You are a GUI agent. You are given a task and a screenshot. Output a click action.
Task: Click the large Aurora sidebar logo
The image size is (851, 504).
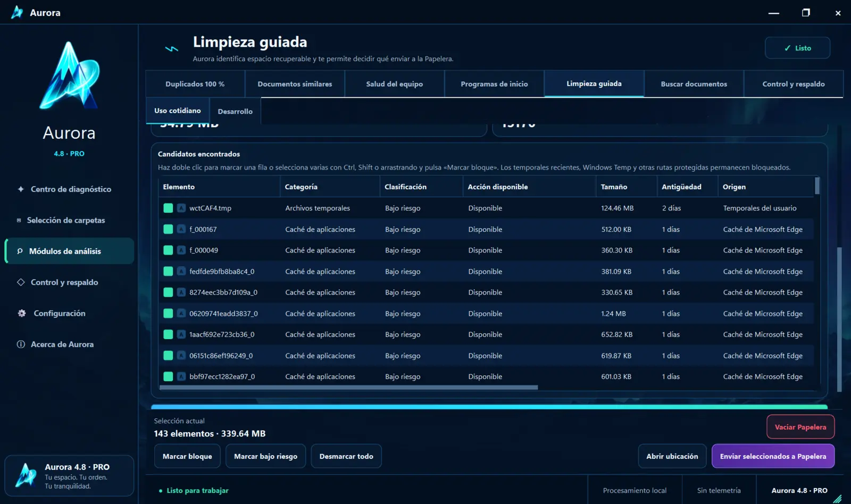coord(69,75)
